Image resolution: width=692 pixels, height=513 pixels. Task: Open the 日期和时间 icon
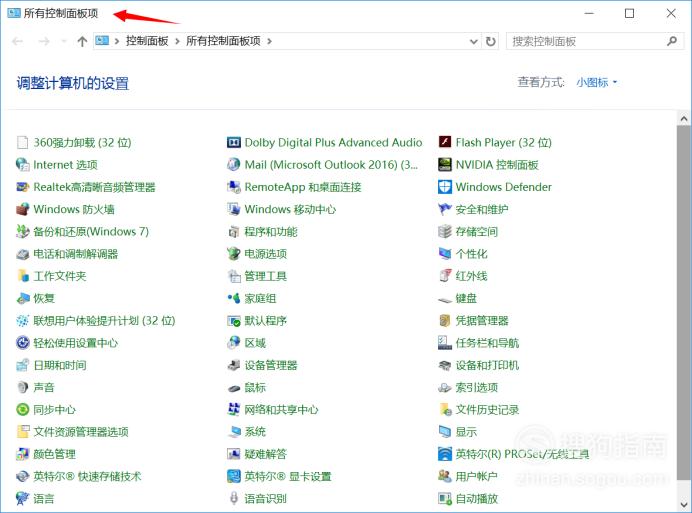pos(23,365)
